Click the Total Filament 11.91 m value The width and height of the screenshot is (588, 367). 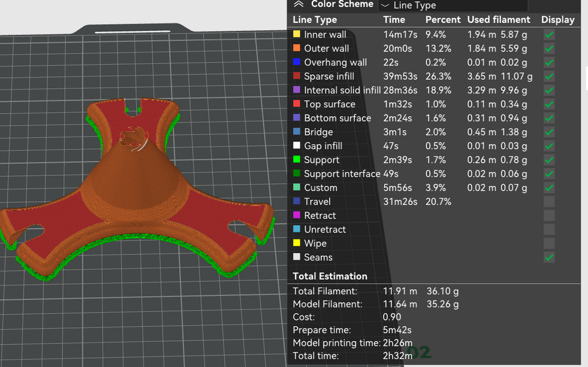pyautogui.click(x=400, y=291)
